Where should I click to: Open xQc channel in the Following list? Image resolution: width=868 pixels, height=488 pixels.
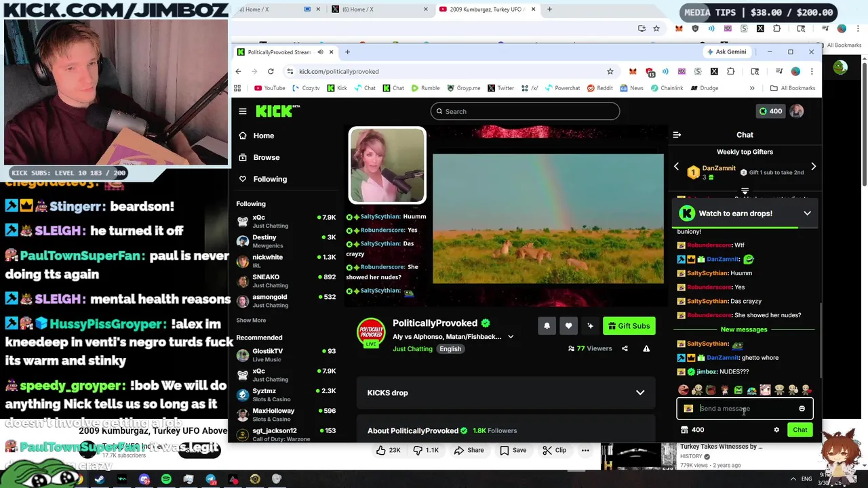pyautogui.click(x=285, y=221)
